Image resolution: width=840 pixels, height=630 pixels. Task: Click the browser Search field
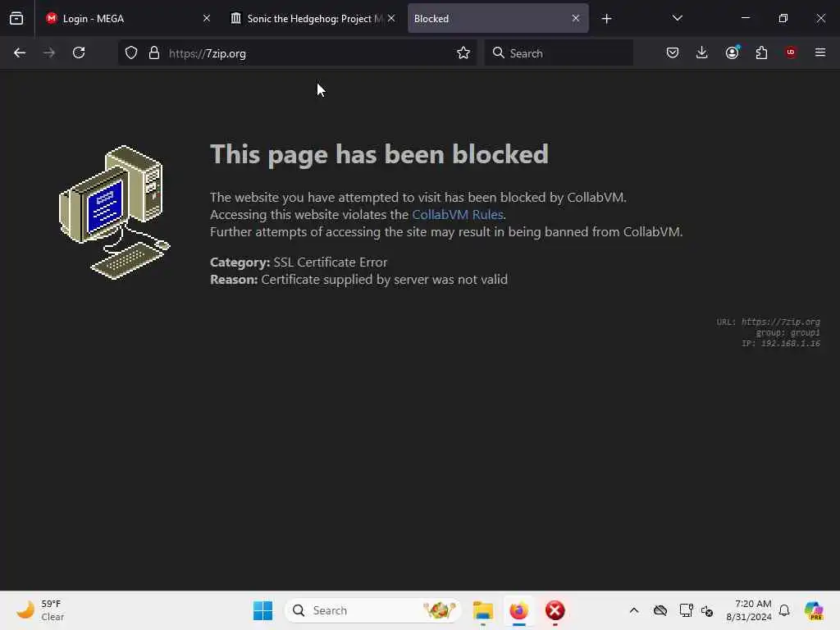559,53
